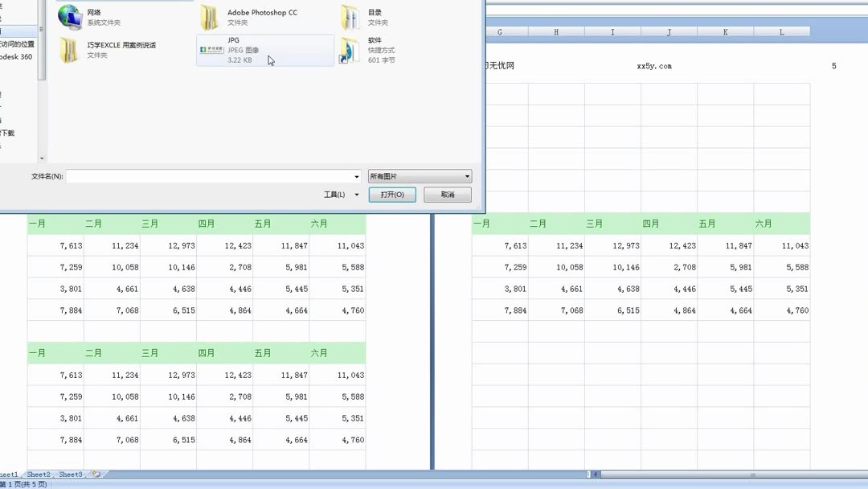Select the 软件 shortcut icon

pos(350,51)
